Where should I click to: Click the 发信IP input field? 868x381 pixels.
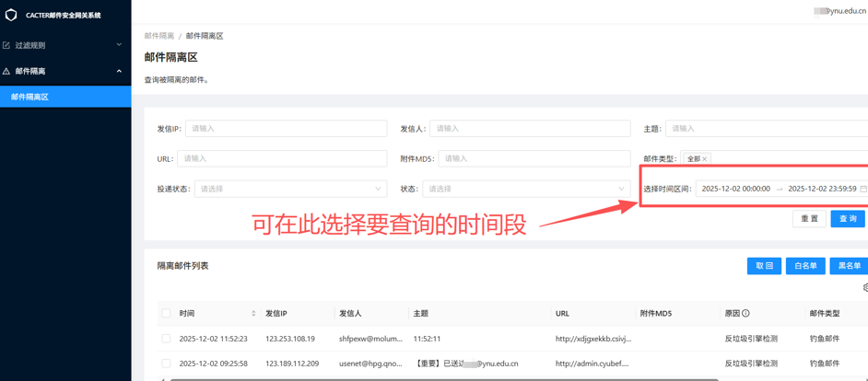pyautogui.click(x=286, y=129)
